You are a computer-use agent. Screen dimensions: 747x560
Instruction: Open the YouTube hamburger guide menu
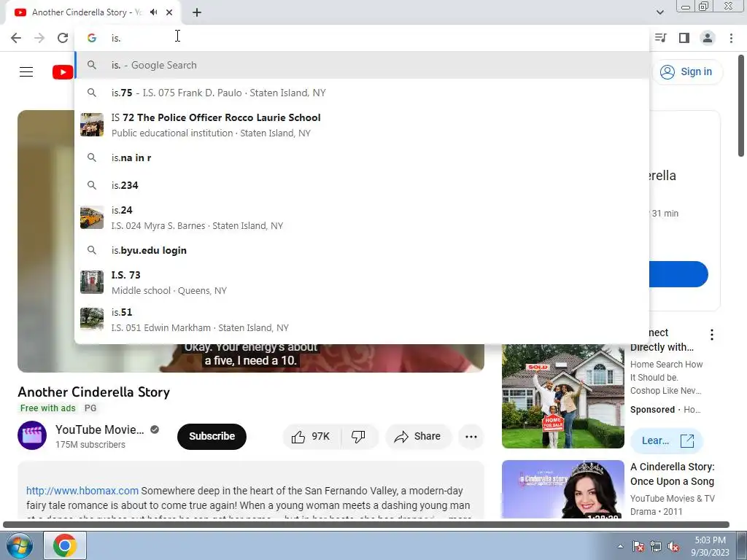click(x=26, y=72)
